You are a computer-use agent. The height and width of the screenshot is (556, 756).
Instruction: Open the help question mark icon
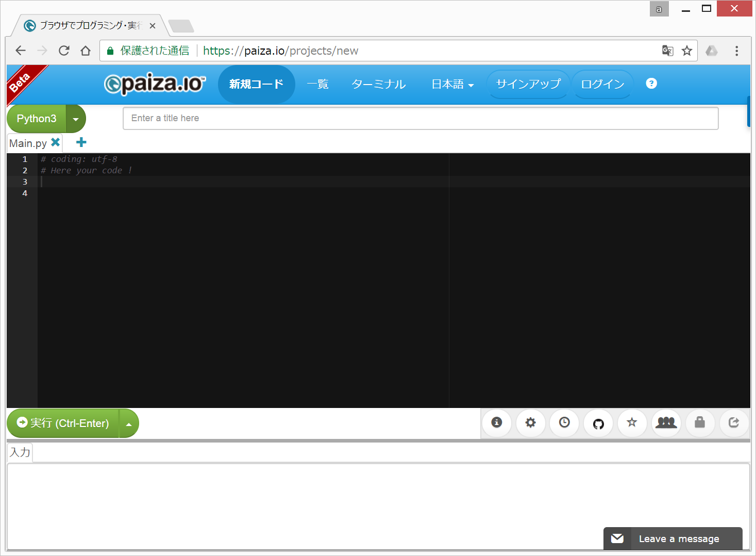pyautogui.click(x=651, y=83)
